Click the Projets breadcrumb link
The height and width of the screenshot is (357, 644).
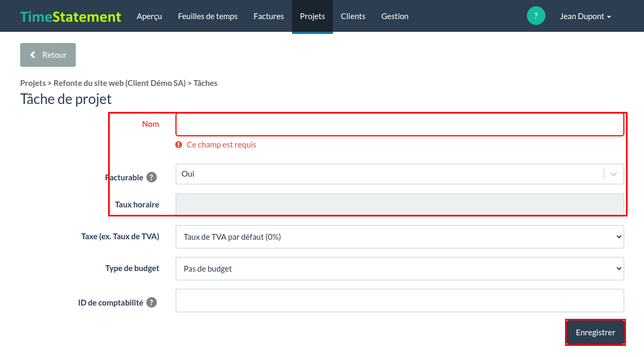pos(33,83)
